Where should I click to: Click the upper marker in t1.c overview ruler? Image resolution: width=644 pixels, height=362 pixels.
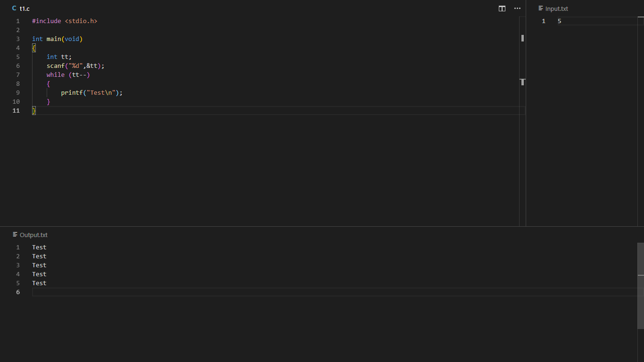(x=522, y=38)
